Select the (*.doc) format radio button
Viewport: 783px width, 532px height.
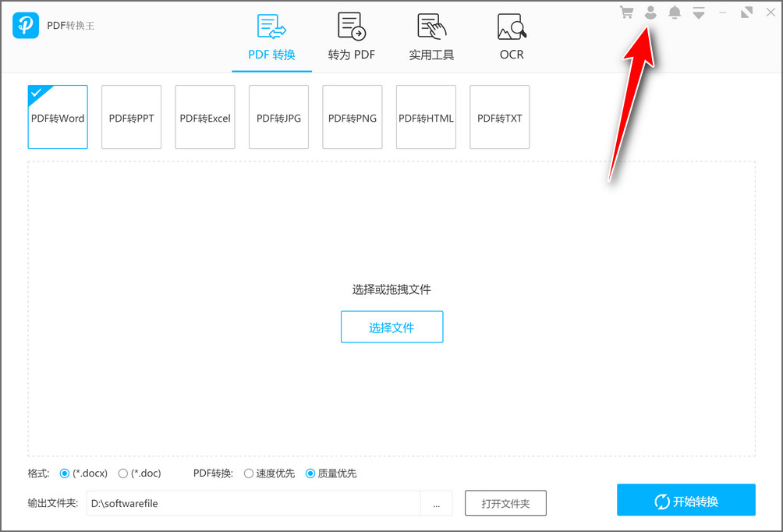pyautogui.click(x=123, y=473)
